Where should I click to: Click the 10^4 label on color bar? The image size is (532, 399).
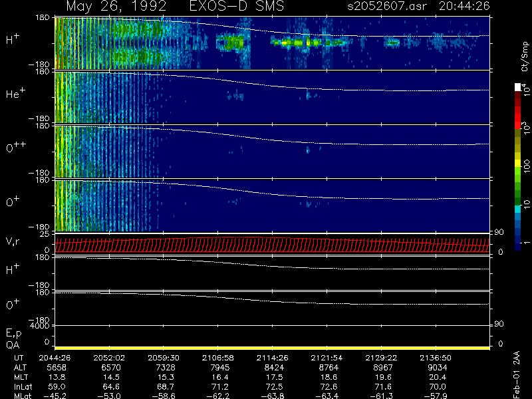tap(526, 90)
